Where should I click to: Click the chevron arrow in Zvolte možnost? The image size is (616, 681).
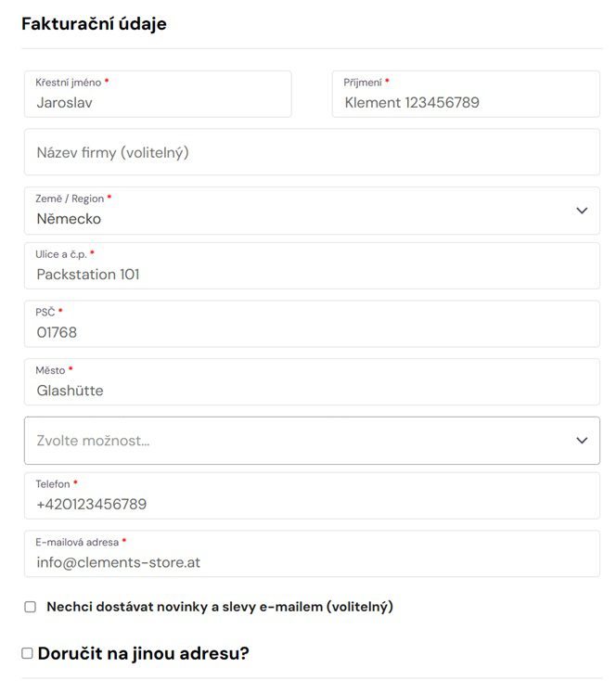click(582, 441)
